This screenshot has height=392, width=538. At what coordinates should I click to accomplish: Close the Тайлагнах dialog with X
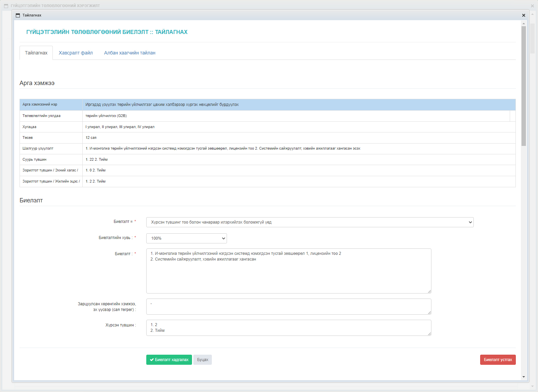pos(524,15)
